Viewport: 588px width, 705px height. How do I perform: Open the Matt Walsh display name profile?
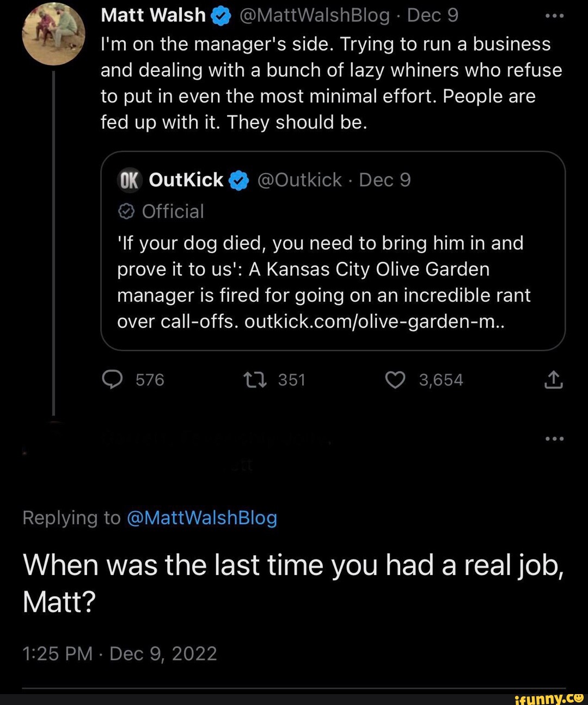tap(153, 15)
